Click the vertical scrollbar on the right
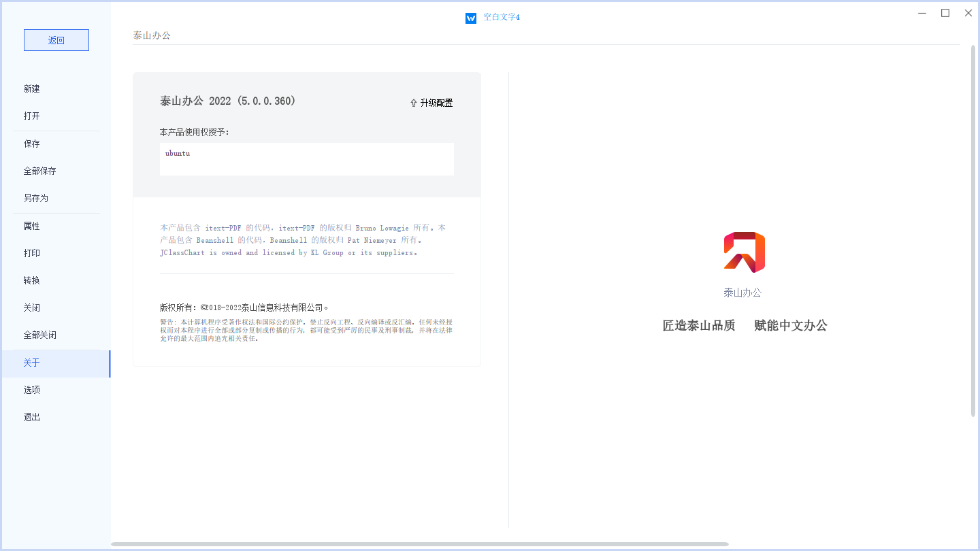Viewport: 980px width, 551px height. click(x=973, y=231)
